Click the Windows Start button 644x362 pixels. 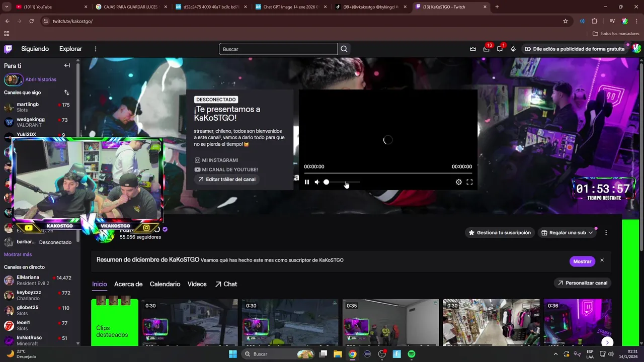tap(232, 354)
